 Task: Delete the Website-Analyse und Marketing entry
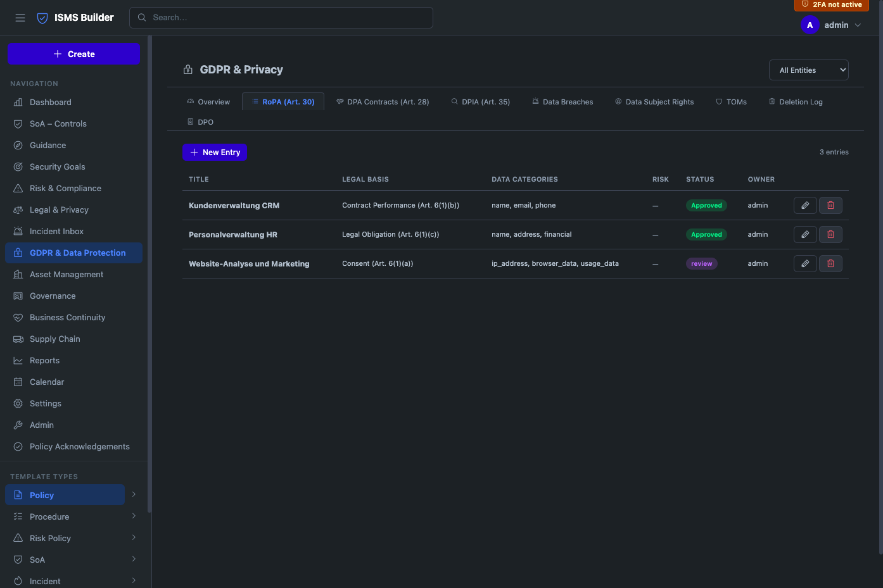click(x=830, y=263)
